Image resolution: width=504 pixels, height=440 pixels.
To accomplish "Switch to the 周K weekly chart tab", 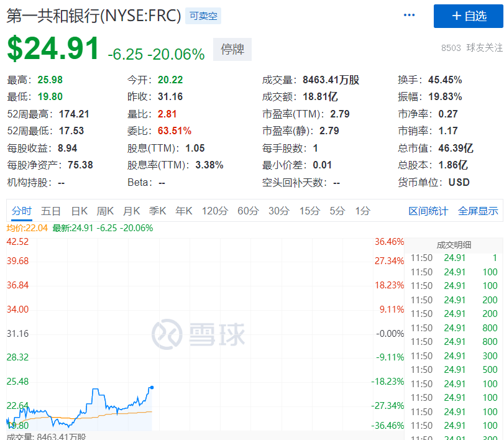I will tap(105, 211).
